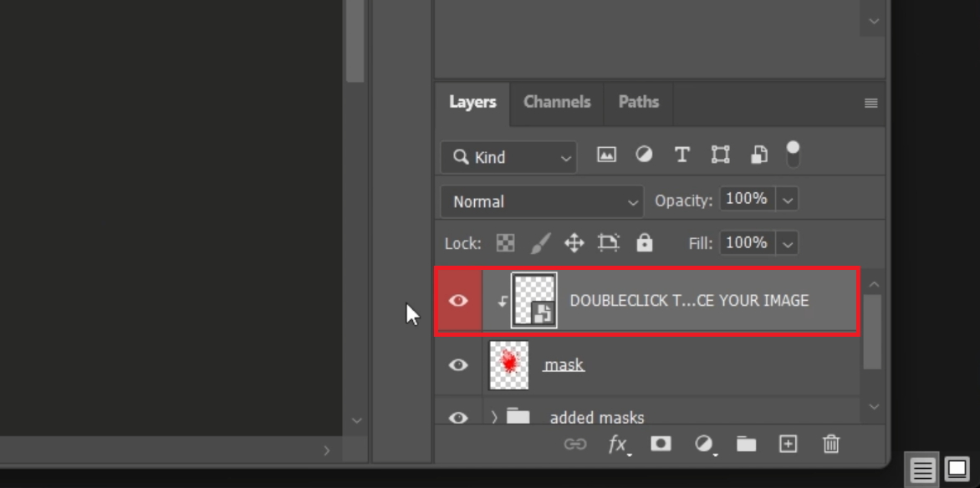Image resolution: width=980 pixels, height=488 pixels.
Task: Lock transparent pixels checkerboard icon
Action: coord(505,242)
